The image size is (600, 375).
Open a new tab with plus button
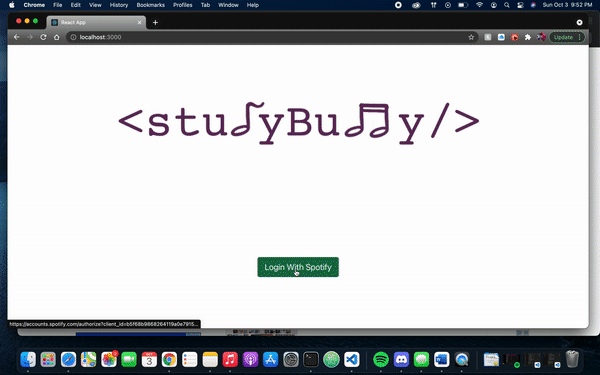point(155,23)
